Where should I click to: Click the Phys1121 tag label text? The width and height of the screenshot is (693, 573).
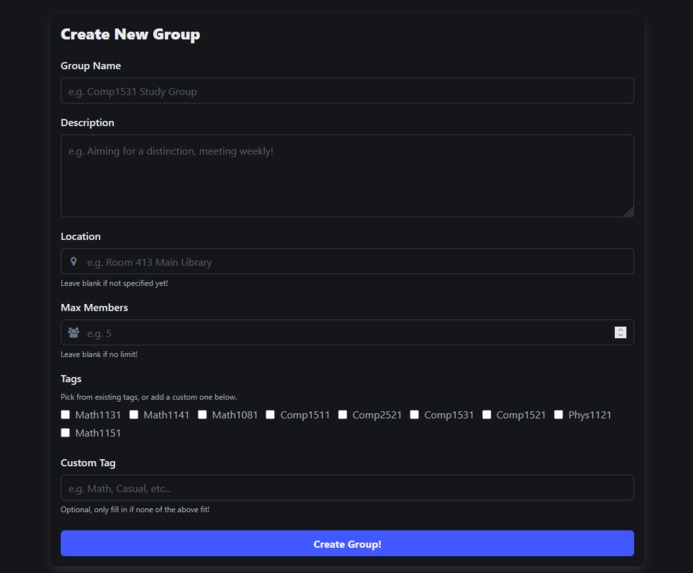(x=590, y=415)
